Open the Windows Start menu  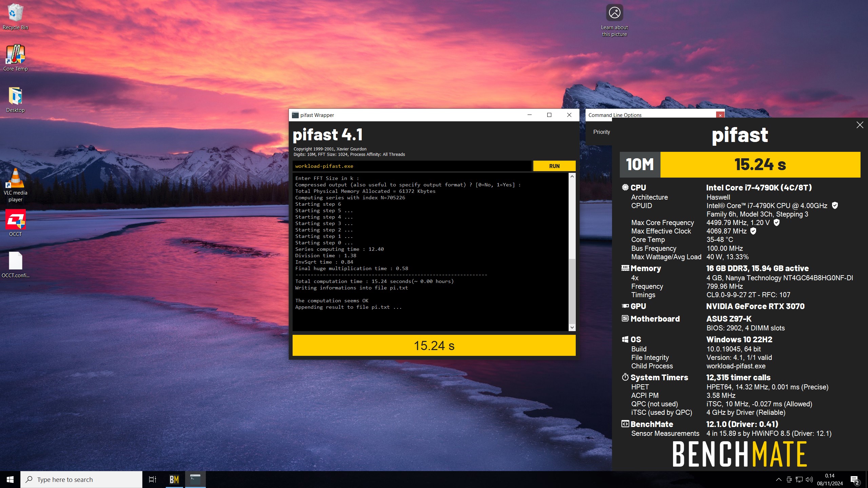pos(10,480)
